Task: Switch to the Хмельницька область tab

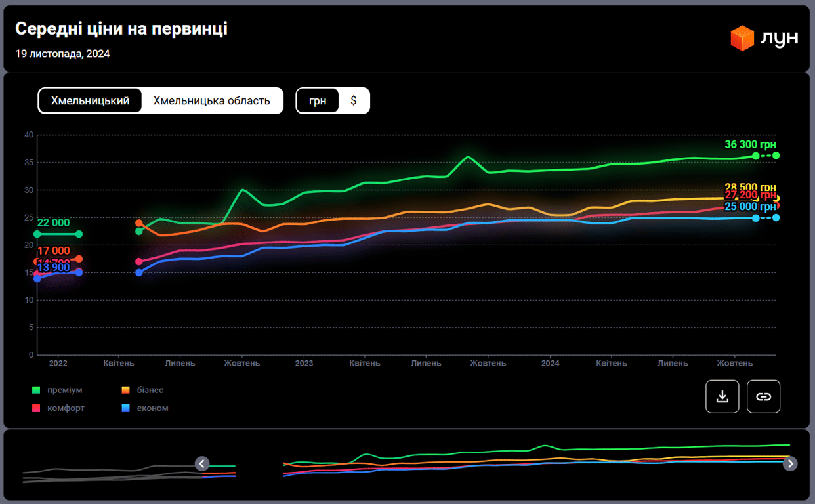Action: coord(211,100)
